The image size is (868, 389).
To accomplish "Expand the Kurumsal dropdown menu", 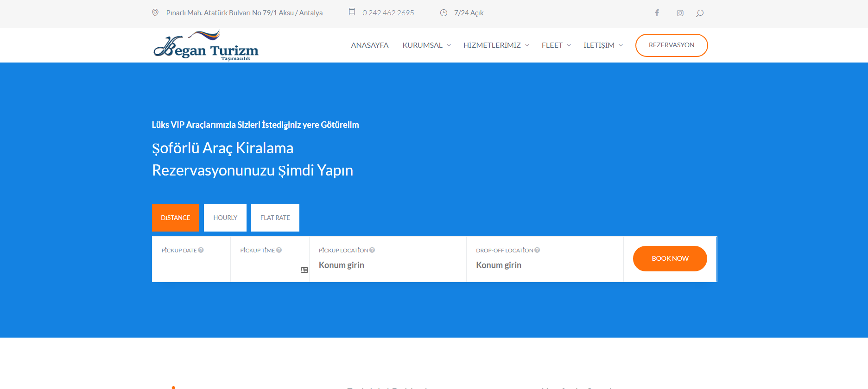I will (426, 45).
